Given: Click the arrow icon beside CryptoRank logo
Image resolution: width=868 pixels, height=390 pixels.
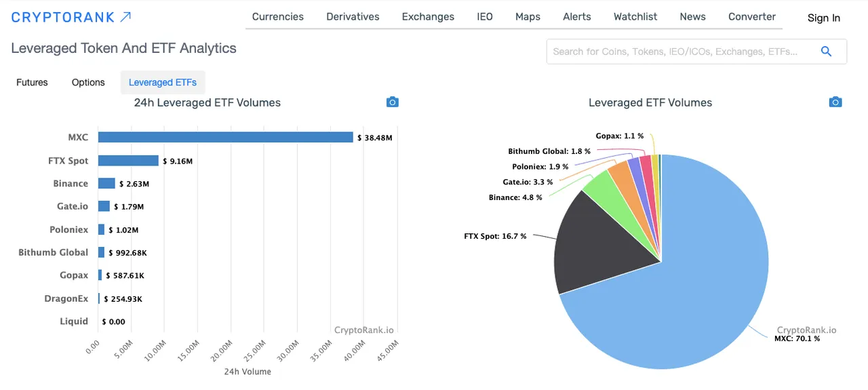Looking at the screenshot, I should pos(125,17).
